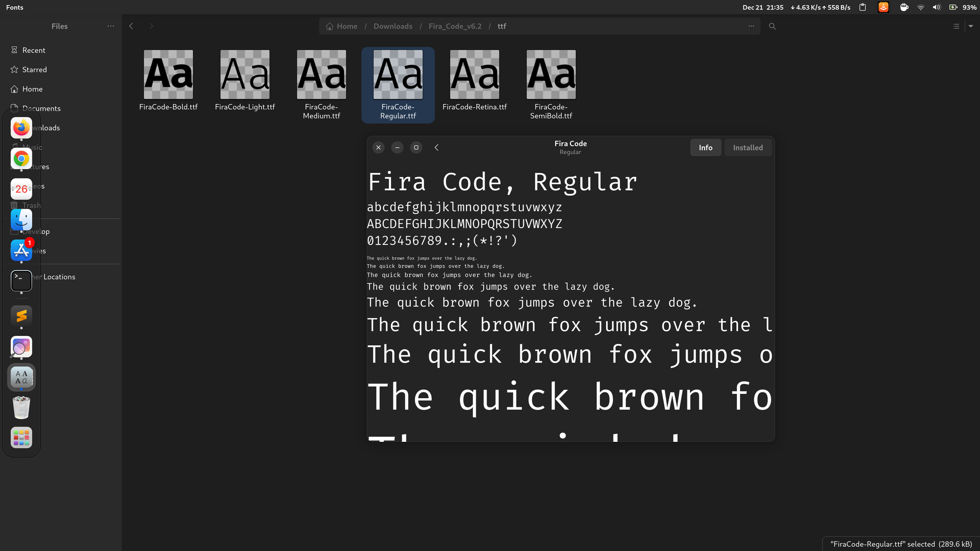This screenshot has width=980, height=551.
Task: Toggle the grid view layout button
Action: (956, 25)
